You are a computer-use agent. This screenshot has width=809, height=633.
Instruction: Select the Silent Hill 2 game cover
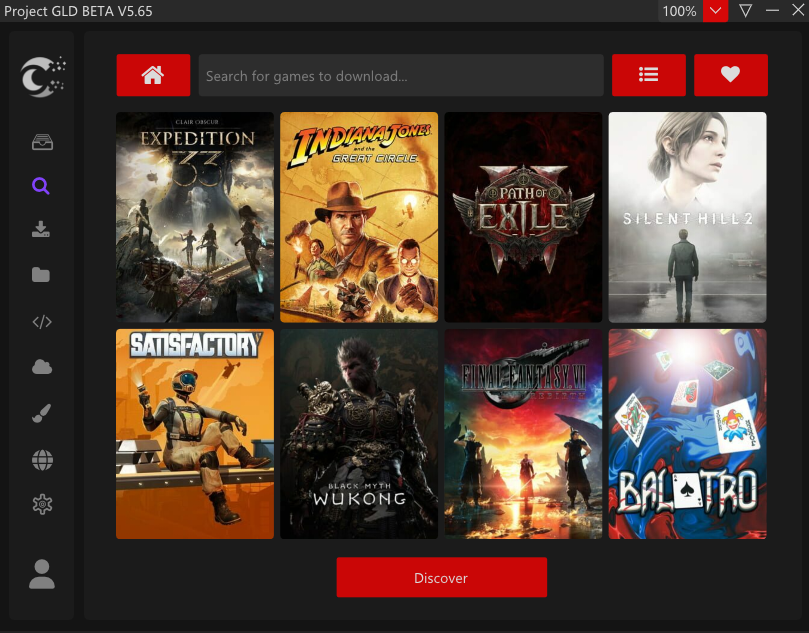click(687, 217)
